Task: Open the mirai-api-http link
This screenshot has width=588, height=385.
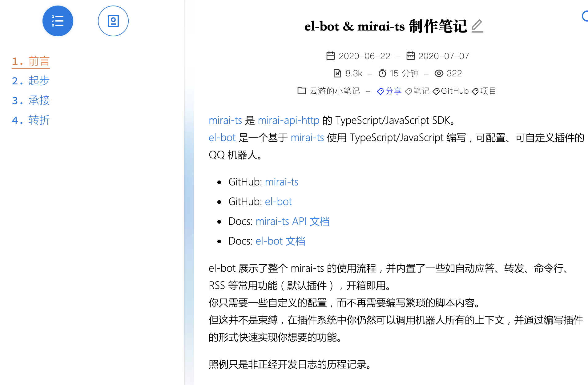Action: coord(288,120)
